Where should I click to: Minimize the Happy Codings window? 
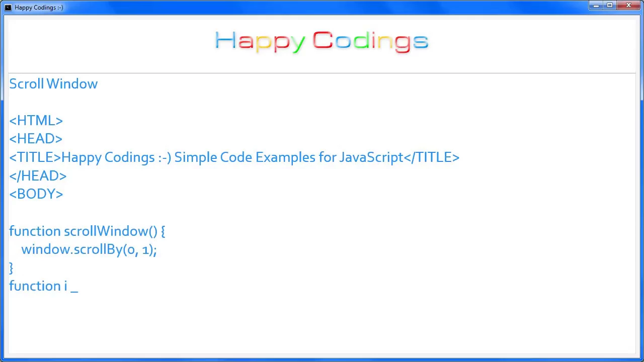point(596,6)
